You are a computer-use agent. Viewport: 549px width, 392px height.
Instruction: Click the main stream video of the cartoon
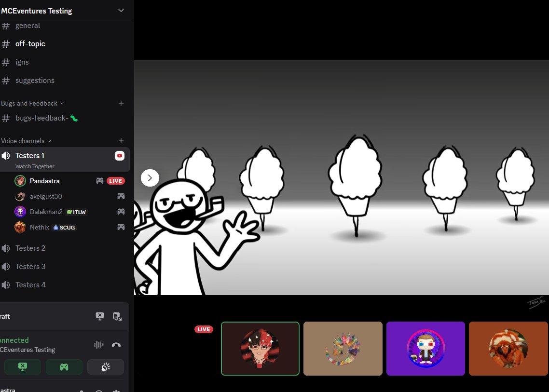[x=342, y=178]
